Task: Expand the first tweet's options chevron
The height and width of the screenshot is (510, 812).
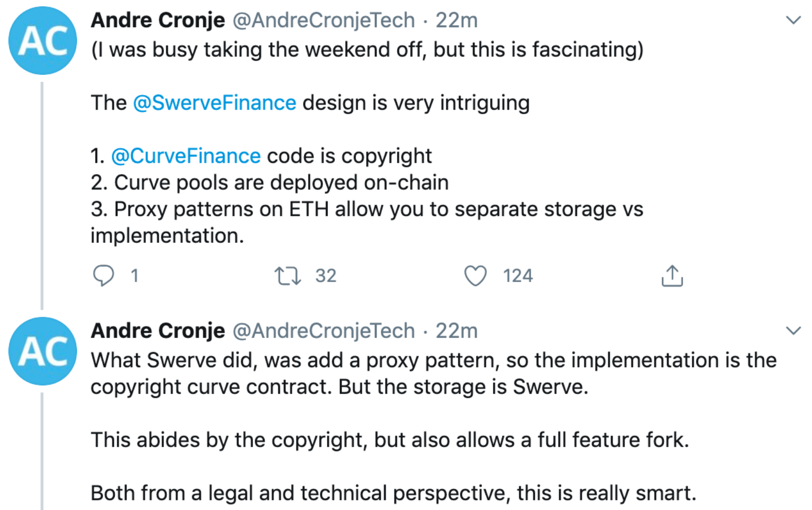Action: [793, 20]
